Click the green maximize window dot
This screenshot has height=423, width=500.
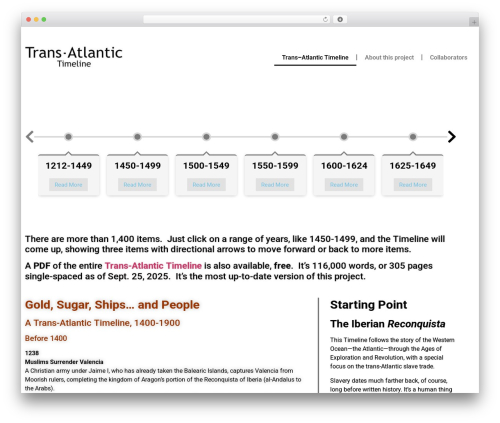tap(44, 19)
